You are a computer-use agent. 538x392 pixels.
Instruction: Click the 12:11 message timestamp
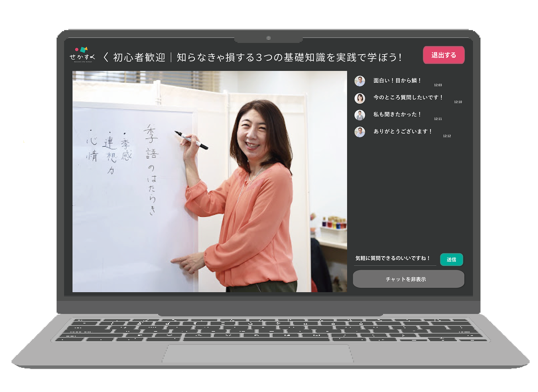pos(438,119)
